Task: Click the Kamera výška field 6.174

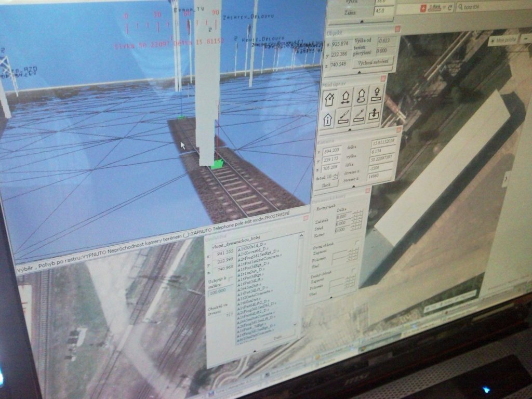Action: (383, 151)
